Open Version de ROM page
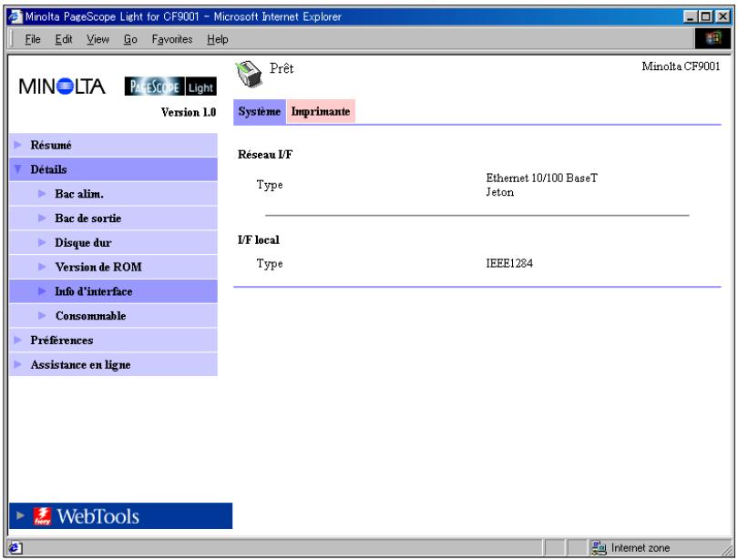Viewport: 738px width, 560px height. [x=113, y=267]
